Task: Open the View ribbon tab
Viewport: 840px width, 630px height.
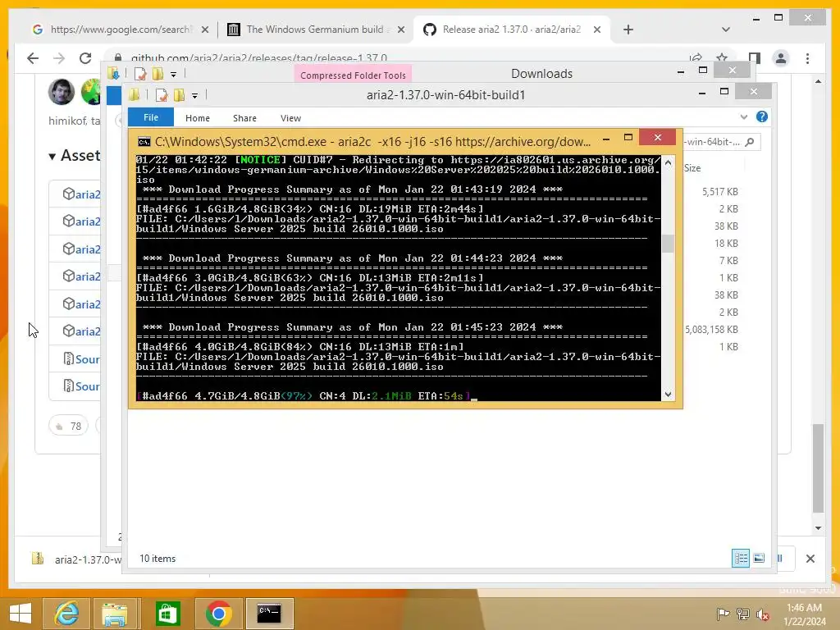Action: tap(290, 118)
